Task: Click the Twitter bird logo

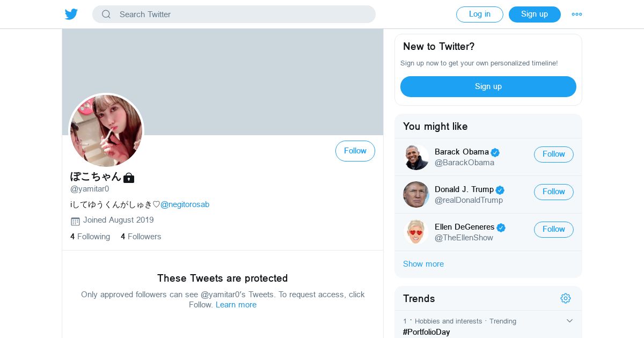Action: pos(71,14)
